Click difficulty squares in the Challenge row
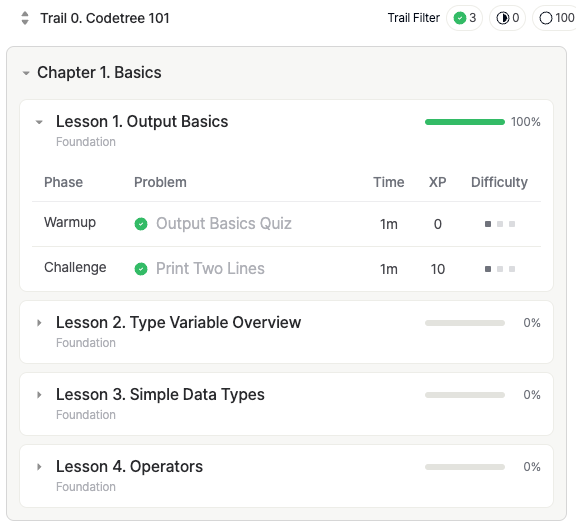Image resolution: width=576 pixels, height=529 pixels. click(500, 269)
